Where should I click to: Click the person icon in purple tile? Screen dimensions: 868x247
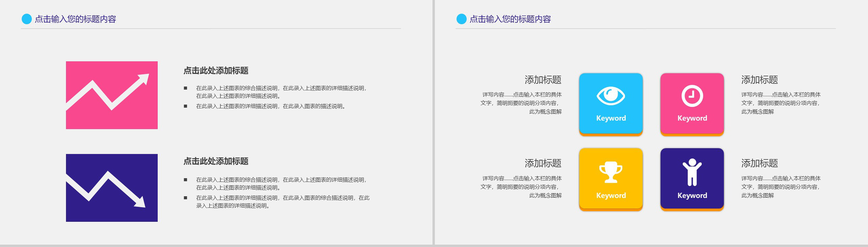[x=692, y=172]
